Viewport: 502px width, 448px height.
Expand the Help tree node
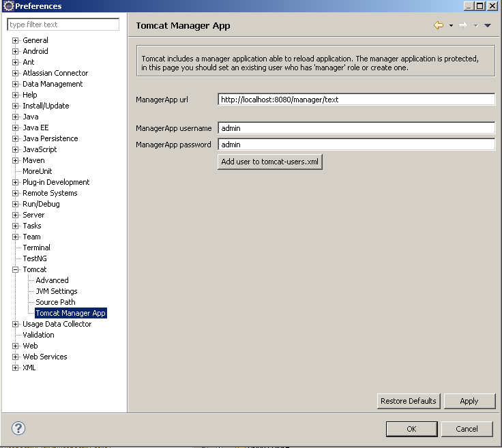pyautogui.click(x=15, y=95)
